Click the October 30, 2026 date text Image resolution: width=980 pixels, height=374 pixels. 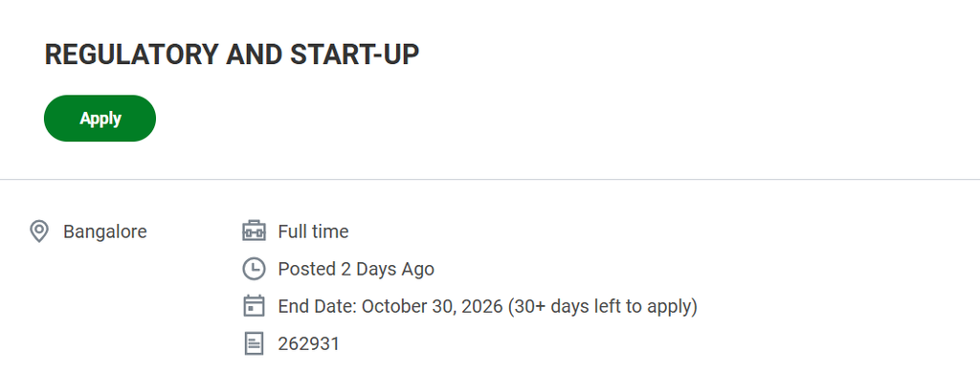click(x=432, y=307)
